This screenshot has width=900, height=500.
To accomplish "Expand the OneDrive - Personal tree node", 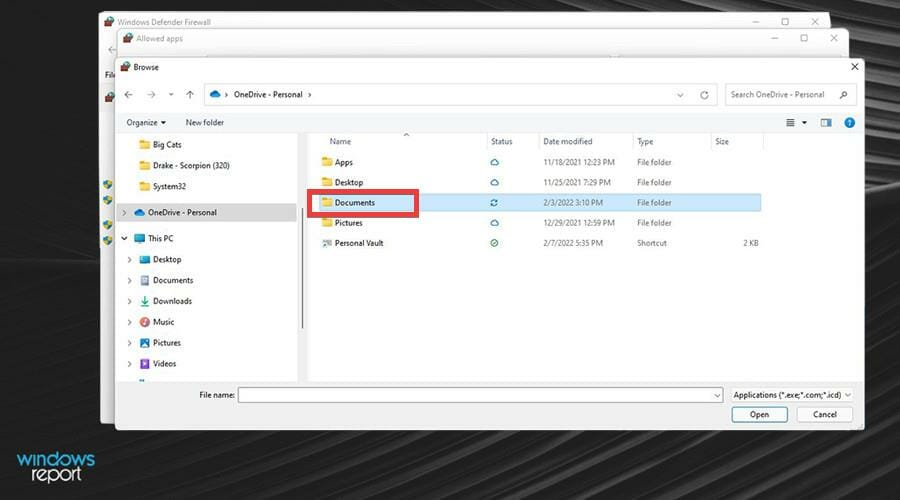I will [124, 212].
